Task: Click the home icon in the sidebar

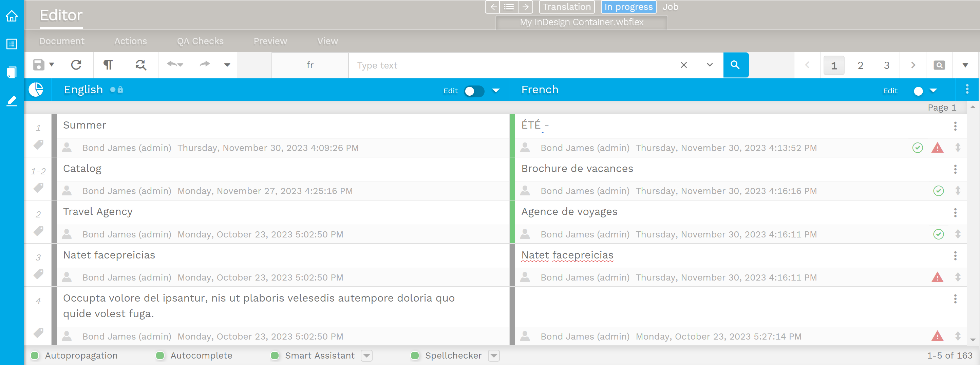Action: coord(12,16)
